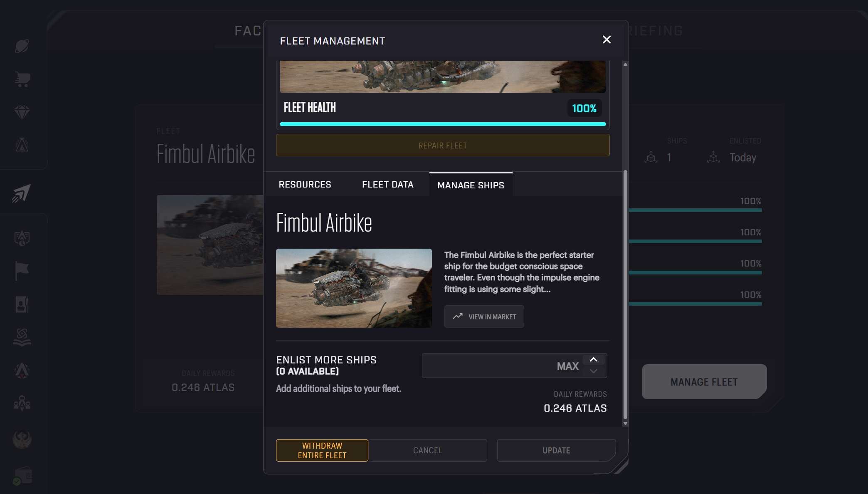Decrease enlisted ship count with down arrow
Screen dimensions: 868x494
point(594,371)
